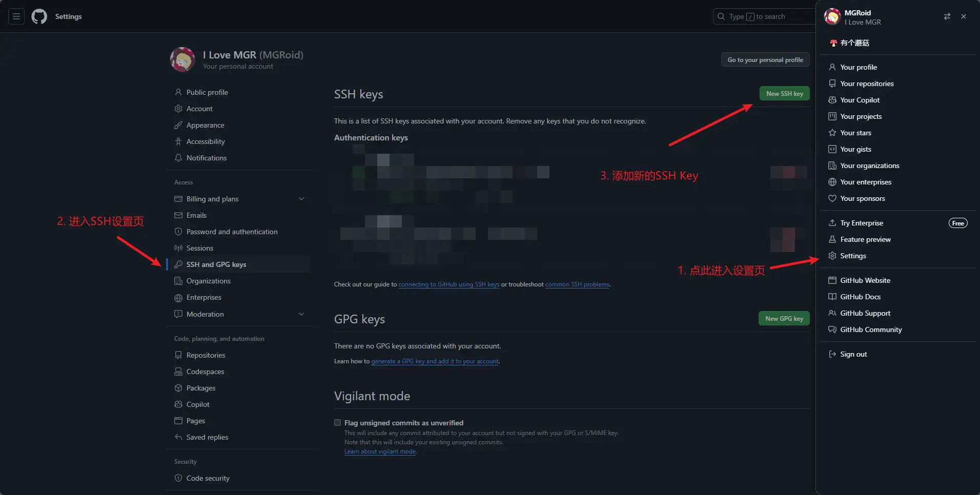
Task: Open generate a GPG key link
Action: (x=435, y=361)
